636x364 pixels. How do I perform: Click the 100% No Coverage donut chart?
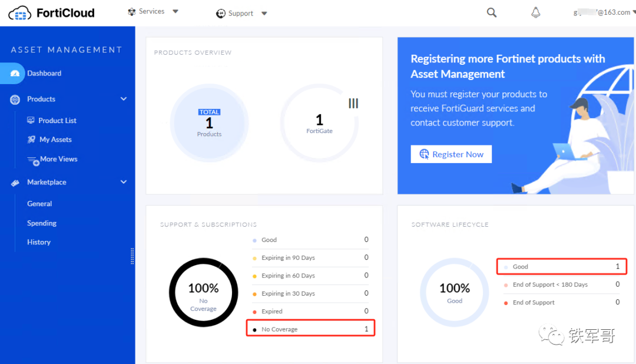pyautogui.click(x=204, y=293)
